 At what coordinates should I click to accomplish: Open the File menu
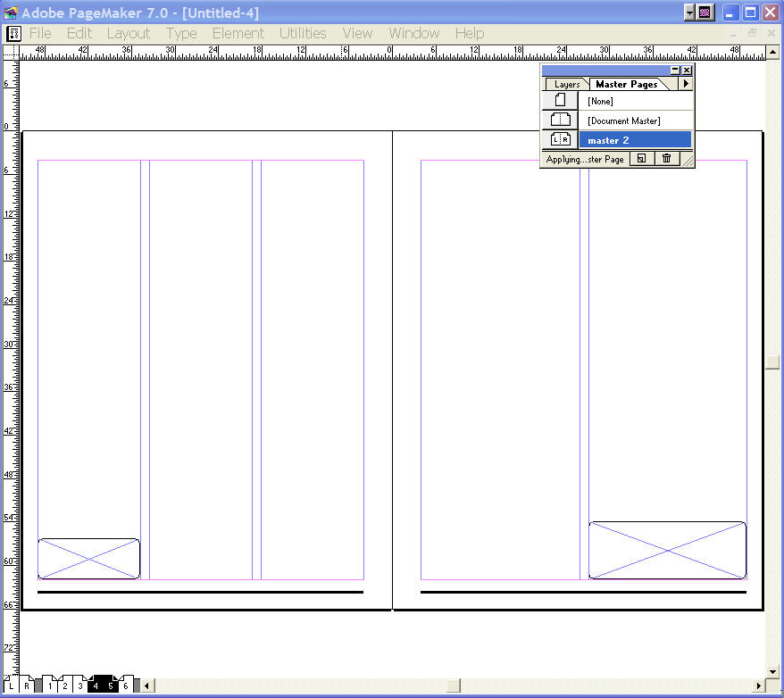(x=40, y=34)
